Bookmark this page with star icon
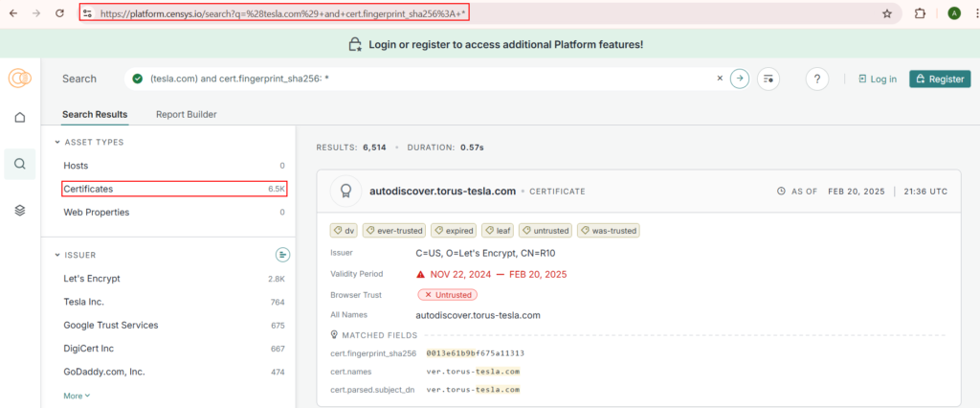980x408 pixels. click(x=886, y=13)
